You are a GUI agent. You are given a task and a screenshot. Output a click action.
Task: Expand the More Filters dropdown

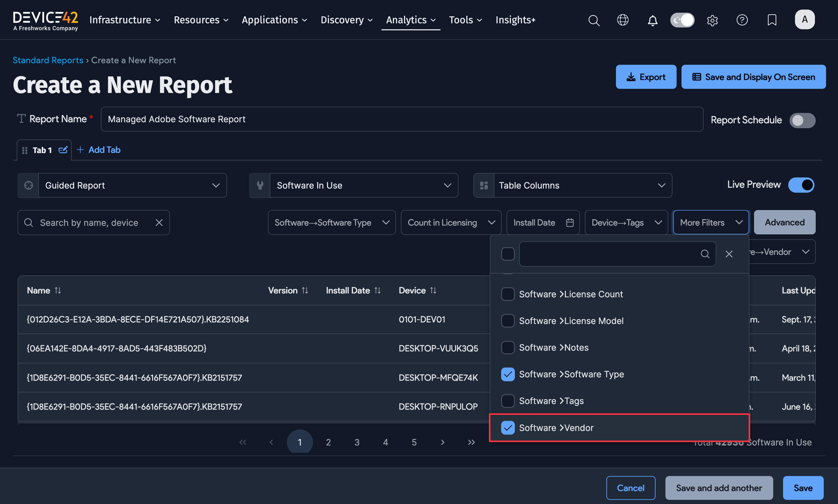710,222
